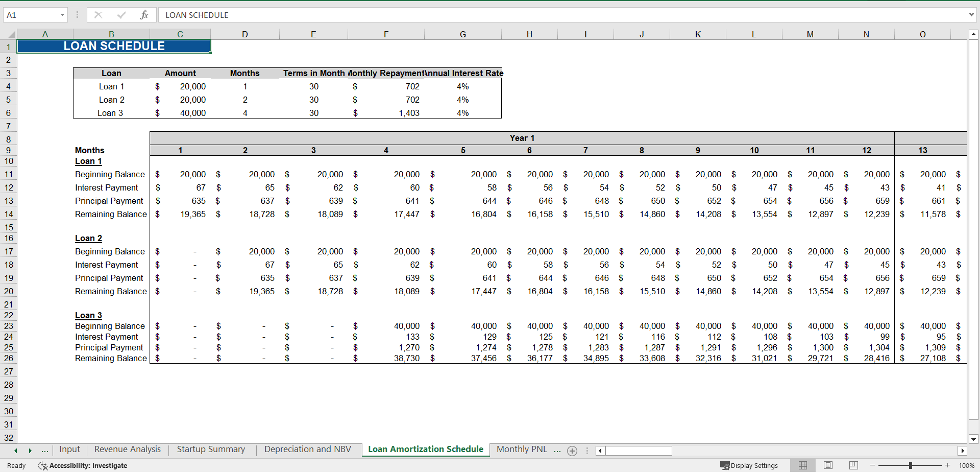The height and width of the screenshot is (473, 980).
Task: Select the Page Break Preview icon
Action: click(x=853, y=465)
